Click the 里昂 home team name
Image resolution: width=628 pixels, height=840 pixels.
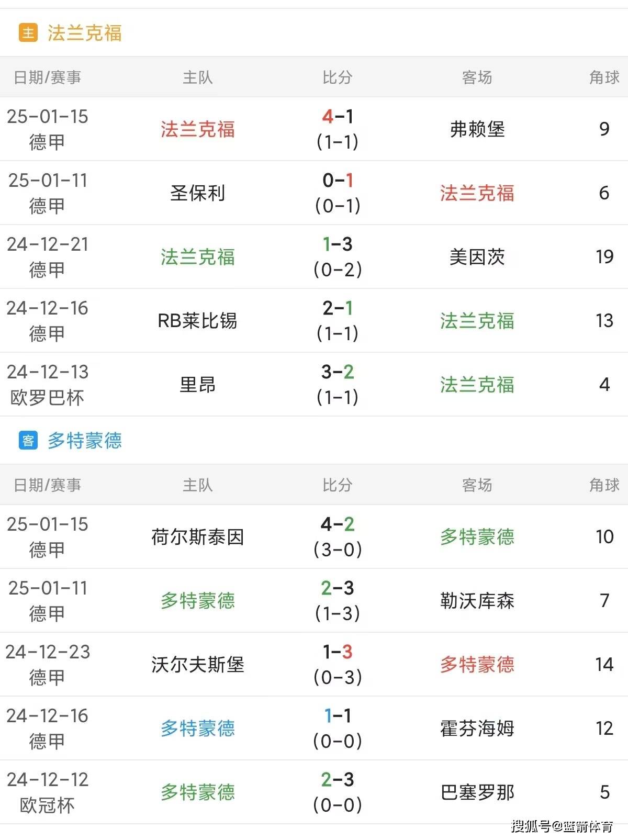pos(197,384)
